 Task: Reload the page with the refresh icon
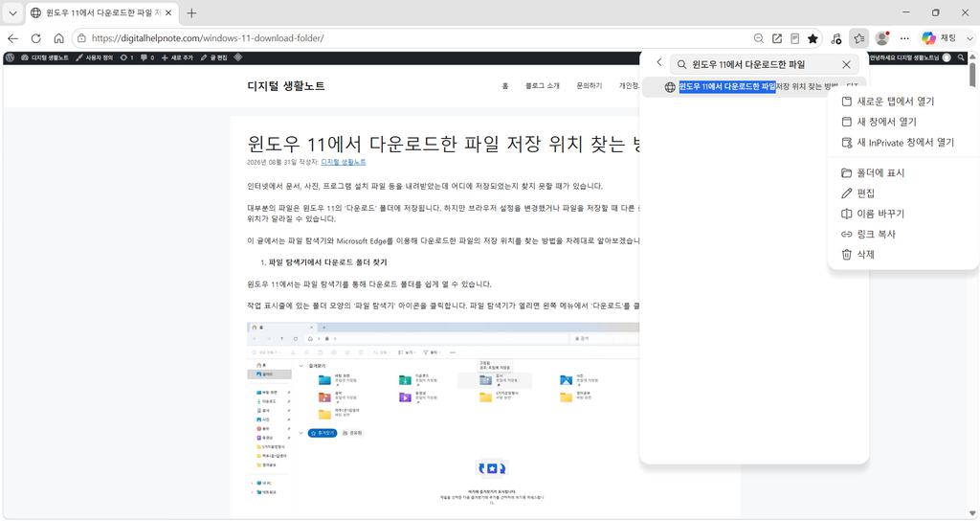coord(35,38)
